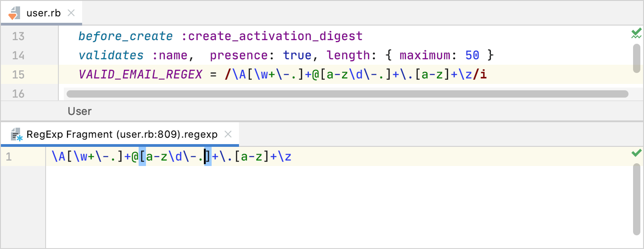Click vertical scrollbar of user.rb editor
This screenshot has height=249, width=644.
click(636, 57)
